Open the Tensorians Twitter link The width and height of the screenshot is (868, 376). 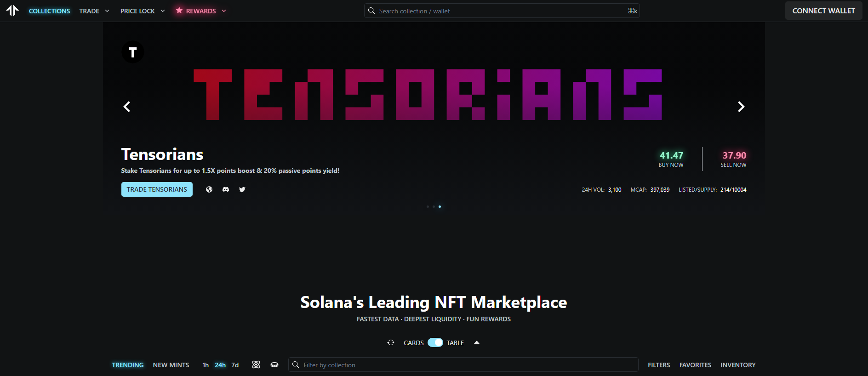coord(242,189)
